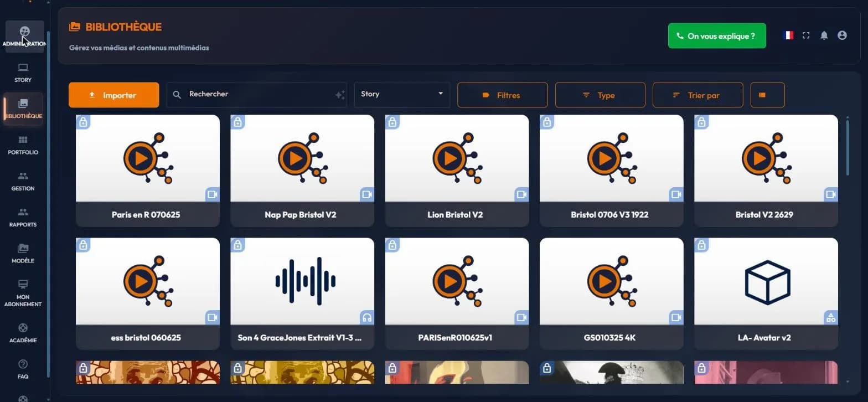Image resolution: width=868 pixels, height=402 pixels.
Task: Click the Bristol V2 2629 title text
Action: click(x=764, y=214)
